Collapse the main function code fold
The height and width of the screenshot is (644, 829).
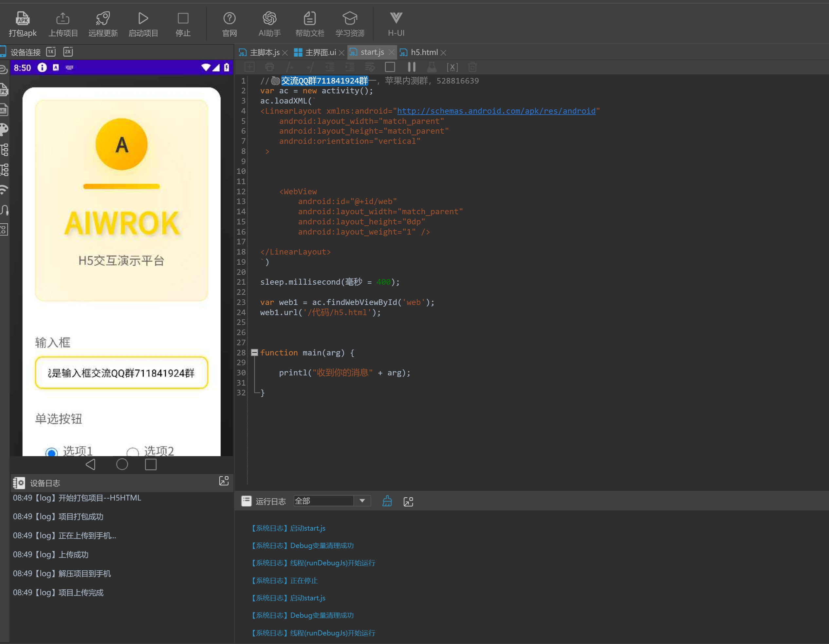click(x=255, y=352)
